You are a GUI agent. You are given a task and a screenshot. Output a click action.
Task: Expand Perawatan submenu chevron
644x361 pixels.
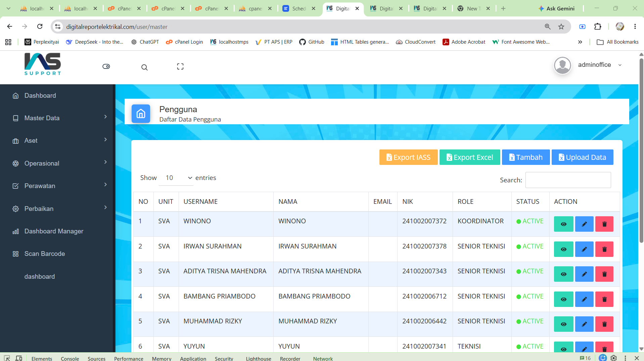tap(105, 184)
